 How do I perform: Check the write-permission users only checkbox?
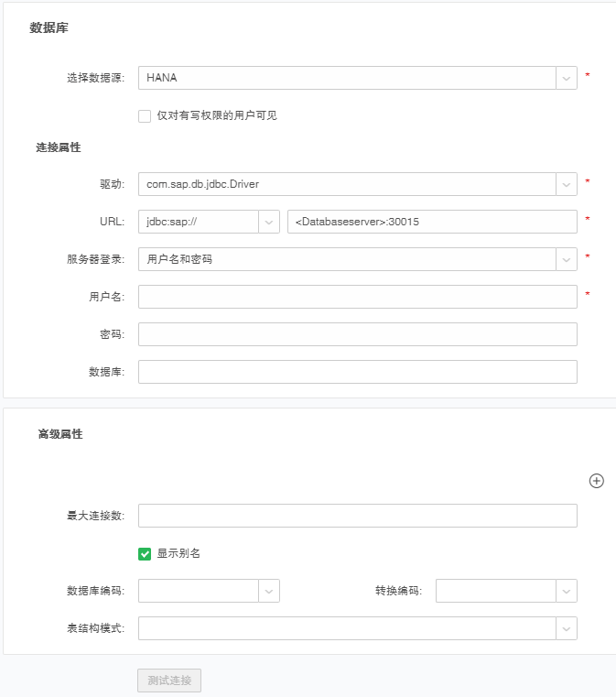(145, 116)
